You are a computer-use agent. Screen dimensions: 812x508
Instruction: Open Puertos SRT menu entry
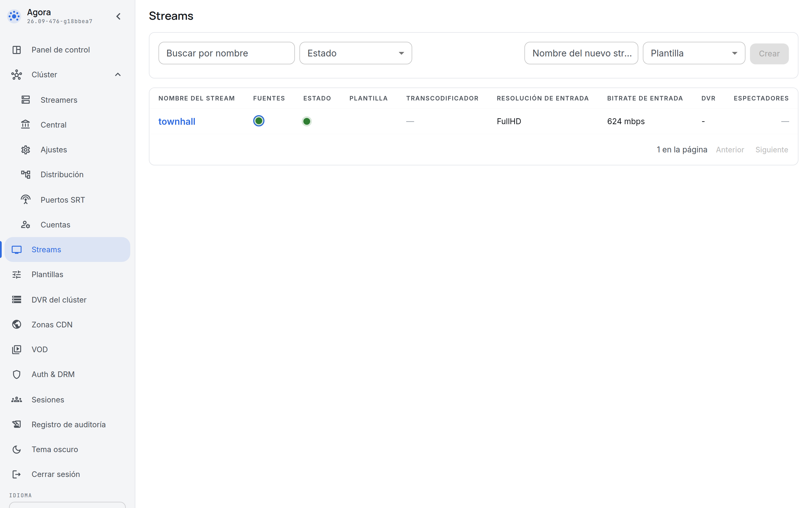coord(67,200)
